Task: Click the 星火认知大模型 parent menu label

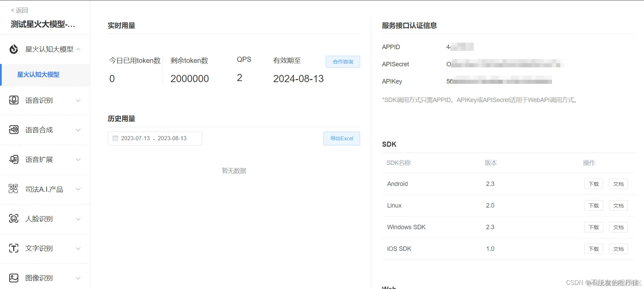Action: pos(49,49)
